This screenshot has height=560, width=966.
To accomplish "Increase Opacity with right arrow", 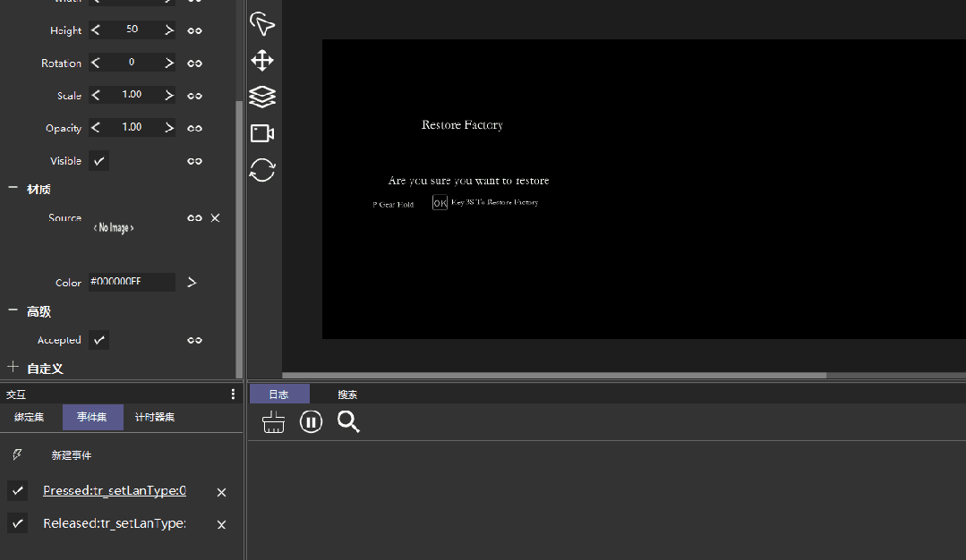I will click(169, 127).
